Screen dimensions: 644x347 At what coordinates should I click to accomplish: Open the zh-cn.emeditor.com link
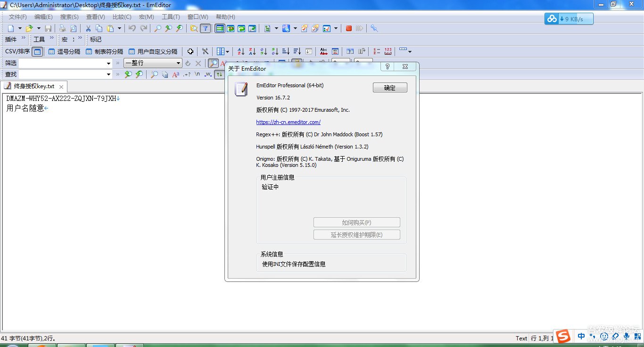(x=289, y=122)
